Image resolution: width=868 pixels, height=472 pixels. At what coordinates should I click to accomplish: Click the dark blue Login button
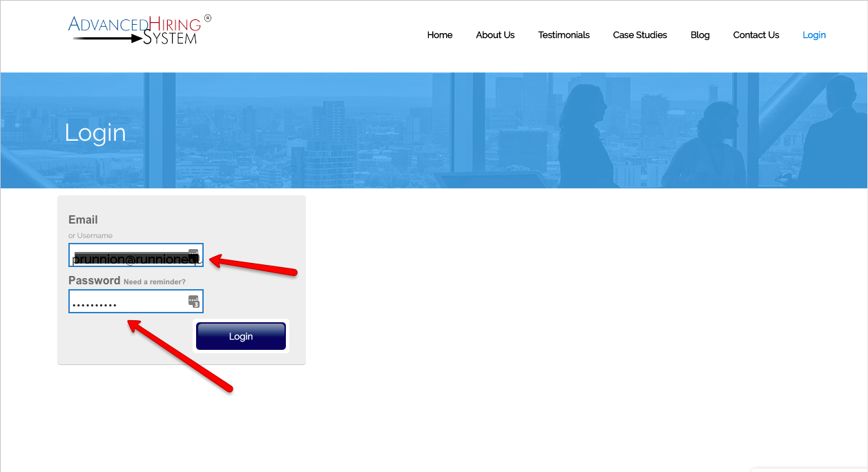[x=241, y=336]
